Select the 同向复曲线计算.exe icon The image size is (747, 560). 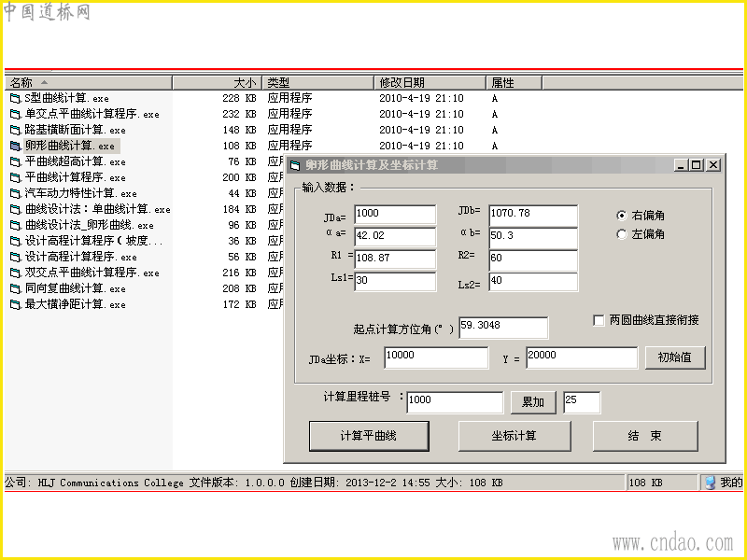coord(16,288)
